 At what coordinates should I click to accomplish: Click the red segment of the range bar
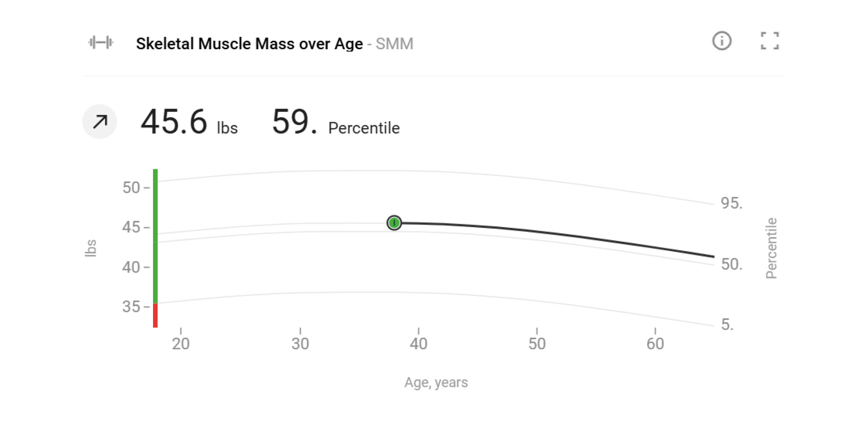tap(155, 315)
